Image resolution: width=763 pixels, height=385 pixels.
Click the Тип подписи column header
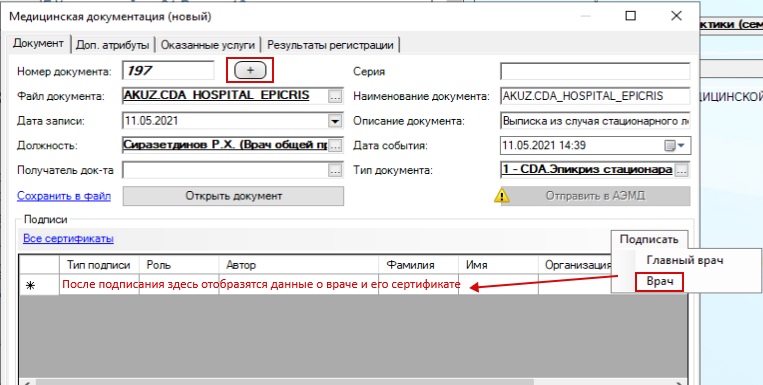tap(99, 265)
